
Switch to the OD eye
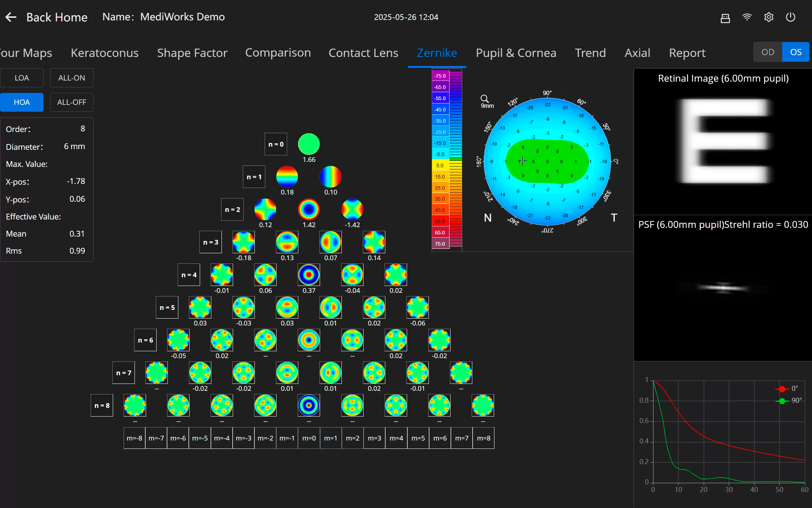pyautogui.click(x=767, y=52)
